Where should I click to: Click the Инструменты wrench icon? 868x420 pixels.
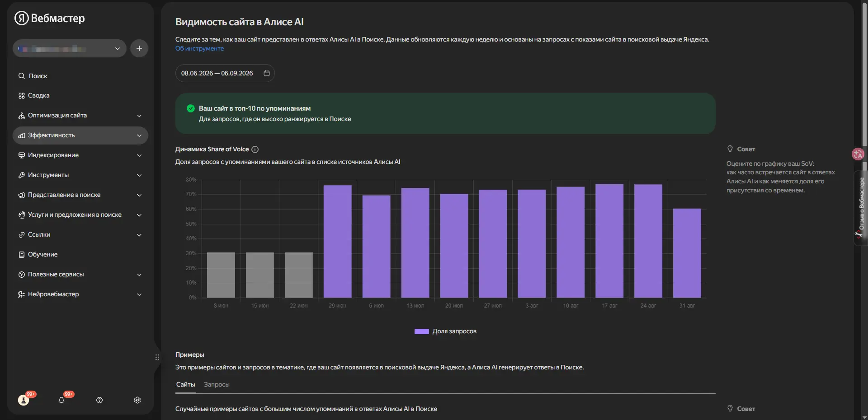(x=22, y=175)
